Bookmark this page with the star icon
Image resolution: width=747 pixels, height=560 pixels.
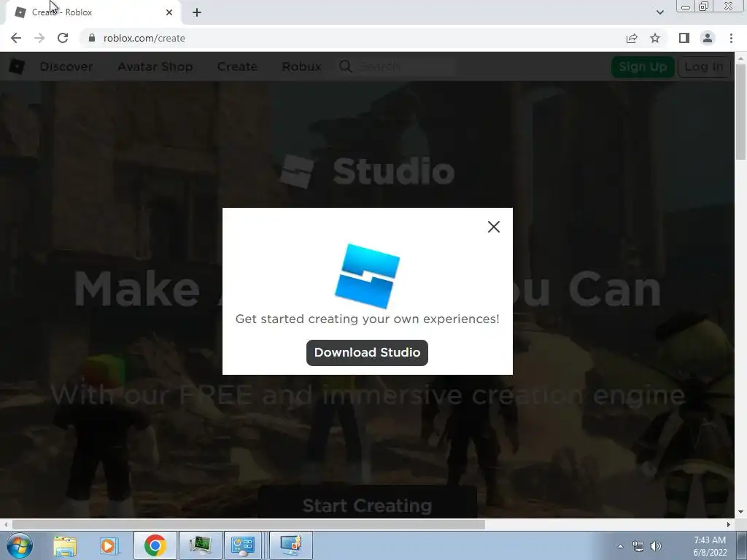[x=655, y=38]
